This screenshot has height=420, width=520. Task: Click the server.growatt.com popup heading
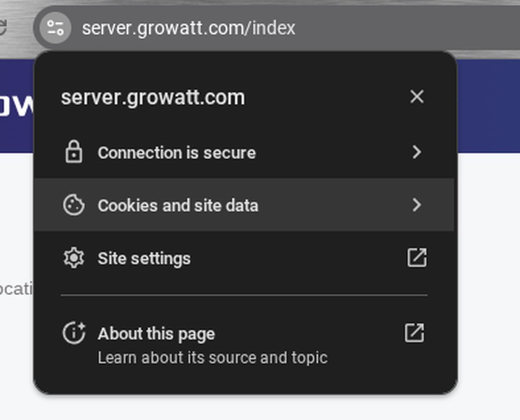(x=152, y=97)
